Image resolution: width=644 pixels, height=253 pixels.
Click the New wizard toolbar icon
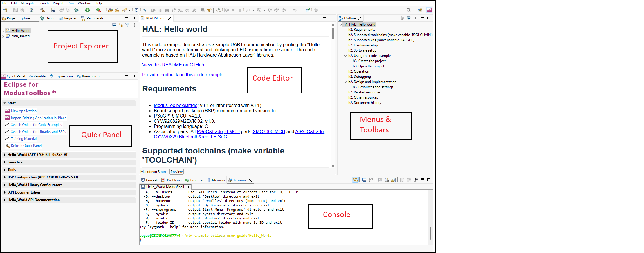pyautogui.click(x=5, y=10)
